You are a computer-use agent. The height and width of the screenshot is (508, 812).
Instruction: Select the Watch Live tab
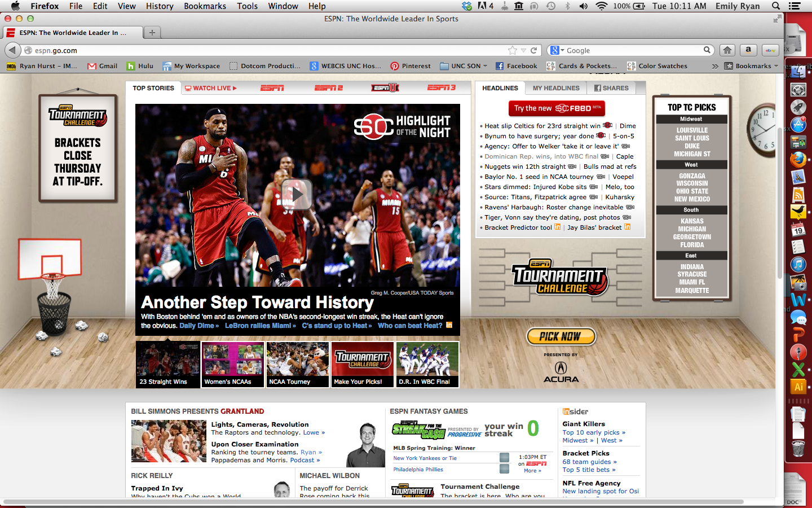211,88
